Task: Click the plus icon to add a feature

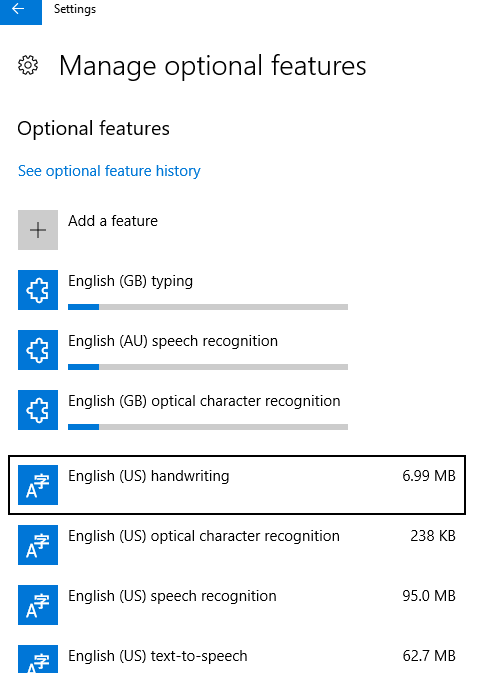Action: tap(38, 230)
